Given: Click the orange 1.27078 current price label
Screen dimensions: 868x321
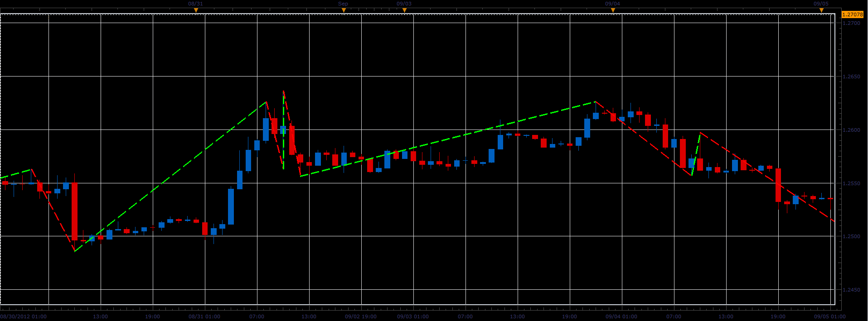Looking at the screenshot, I should pos(853,14).
